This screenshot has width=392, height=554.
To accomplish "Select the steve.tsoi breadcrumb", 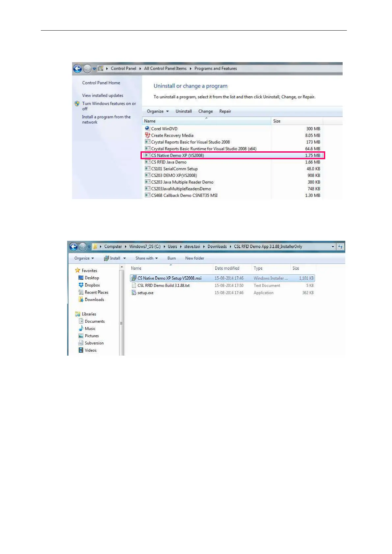I will [192, 246].
